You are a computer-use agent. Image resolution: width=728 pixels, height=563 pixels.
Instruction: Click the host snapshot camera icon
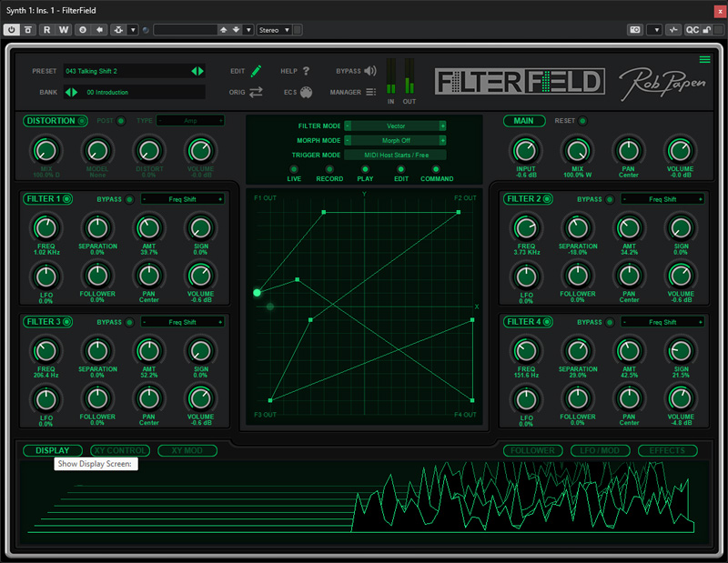[x=634, y=30]
